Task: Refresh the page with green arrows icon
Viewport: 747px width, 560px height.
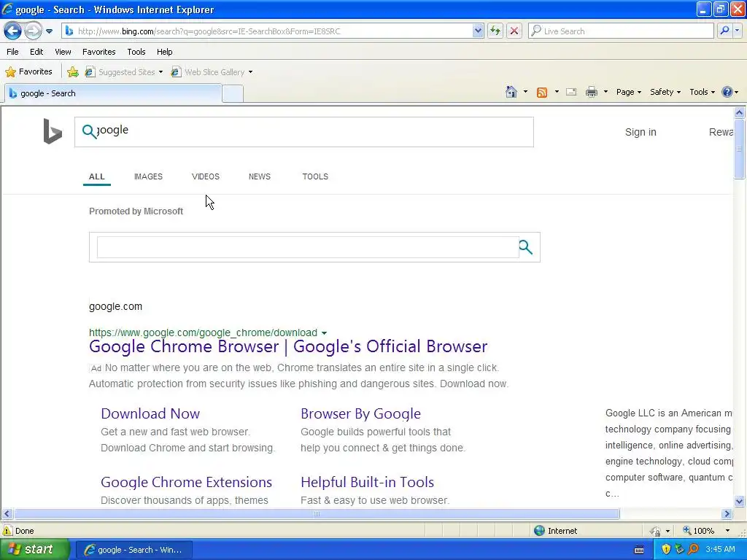Action: tap(495, 31)
